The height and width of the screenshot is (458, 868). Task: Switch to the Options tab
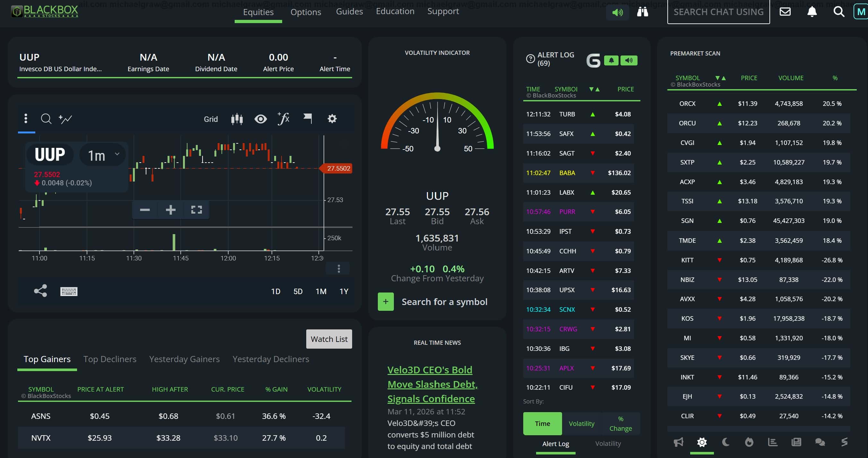click(306, 12)
